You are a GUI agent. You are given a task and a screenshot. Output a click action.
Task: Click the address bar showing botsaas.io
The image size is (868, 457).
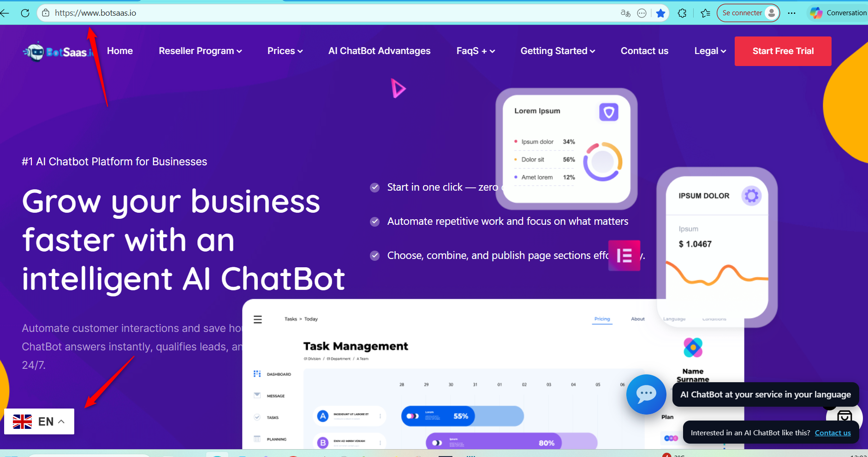[x=323, y=13]
